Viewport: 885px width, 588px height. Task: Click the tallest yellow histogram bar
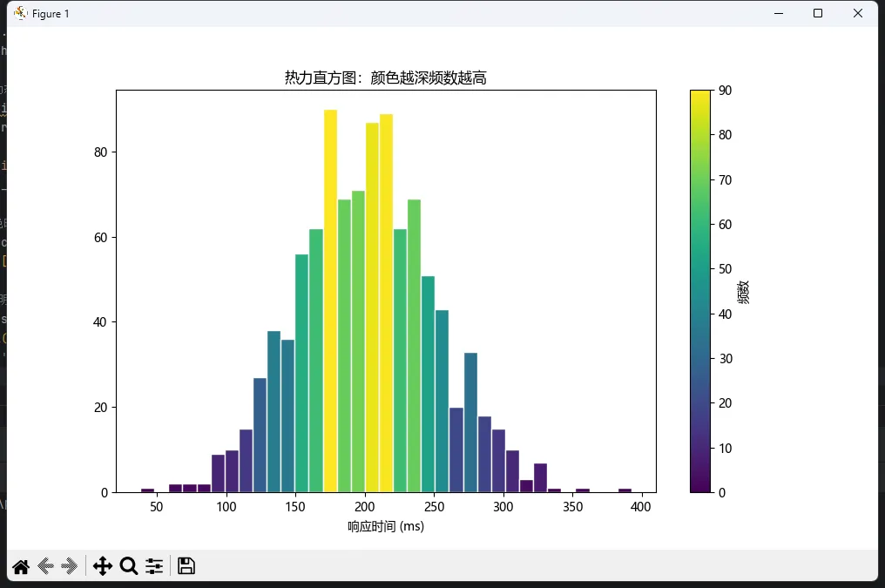click(x=331, y=301)
